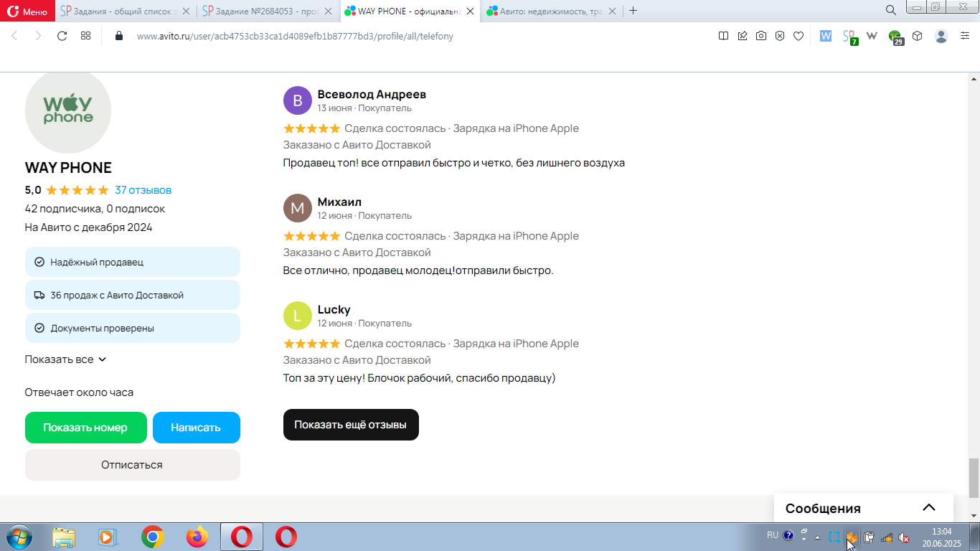Open the media player taskbar icon
This screenshot has height=551, width=980.
107,537
